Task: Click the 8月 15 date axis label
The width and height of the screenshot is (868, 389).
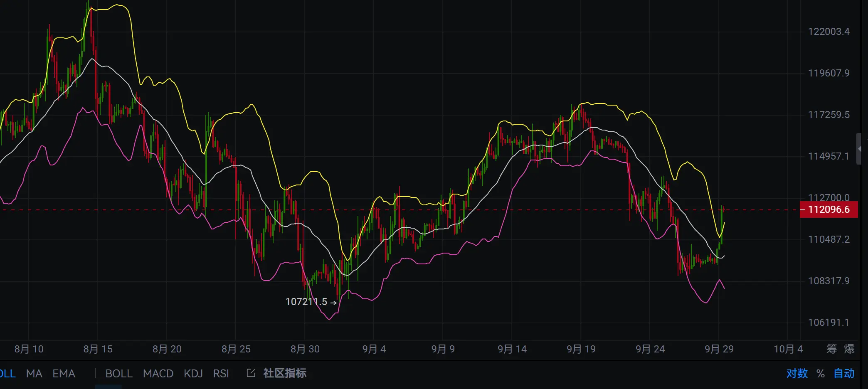Action: (98, 349)
